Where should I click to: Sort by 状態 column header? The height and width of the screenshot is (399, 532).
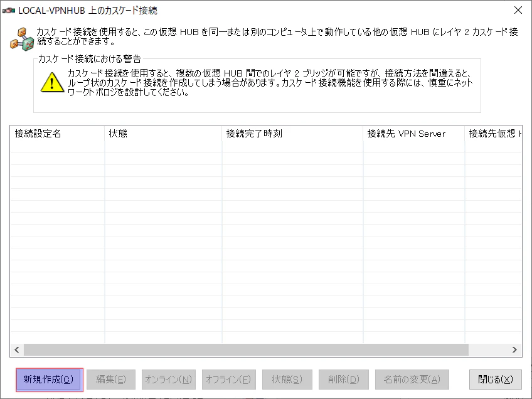coord(163,134)
